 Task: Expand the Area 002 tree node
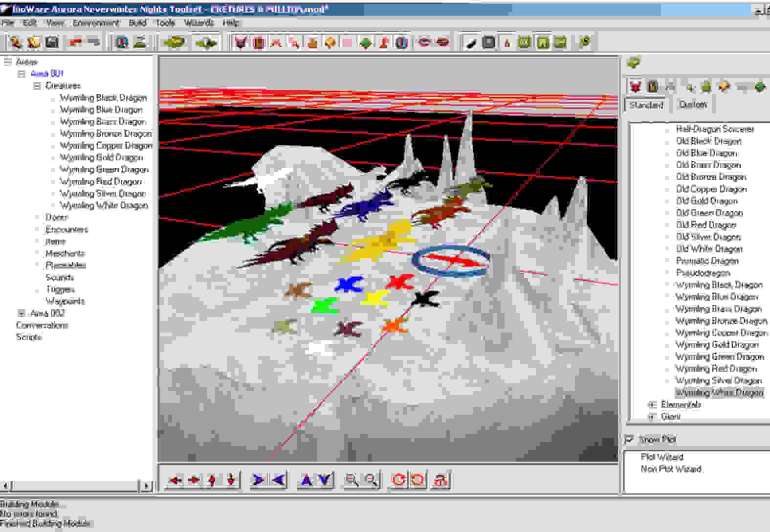[x=22, y=313]
